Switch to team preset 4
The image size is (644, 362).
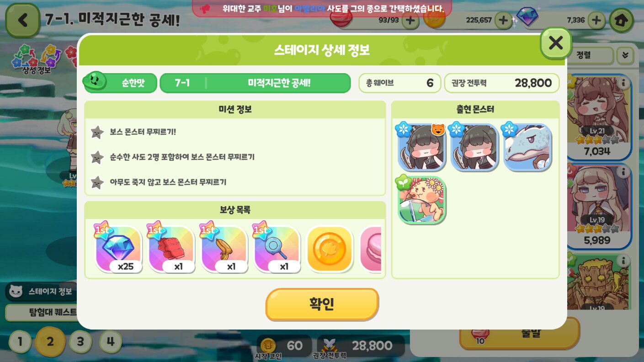111,341
